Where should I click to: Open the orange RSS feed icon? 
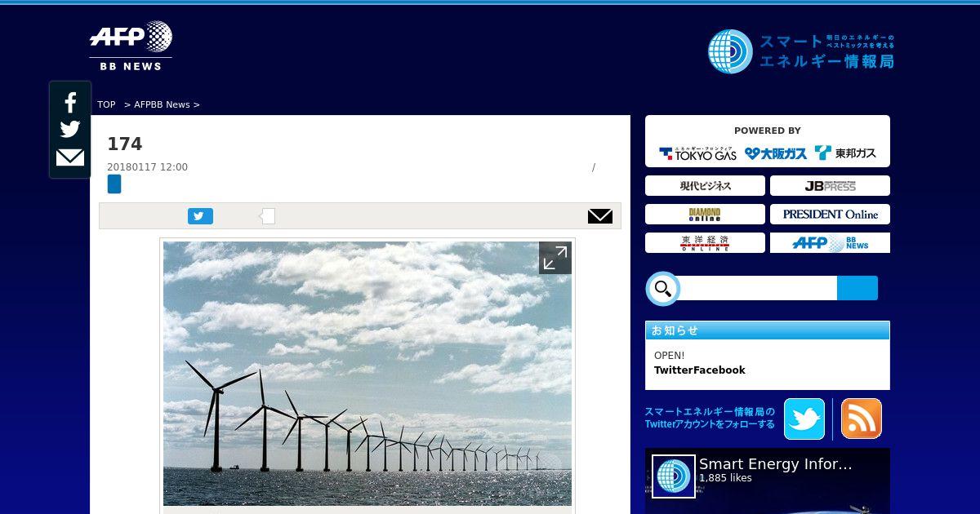tap(862, 419)
